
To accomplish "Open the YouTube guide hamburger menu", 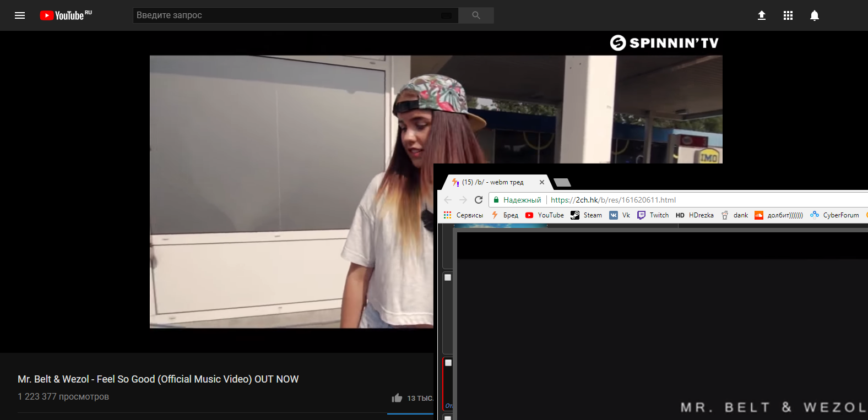I will coord(20,15).
